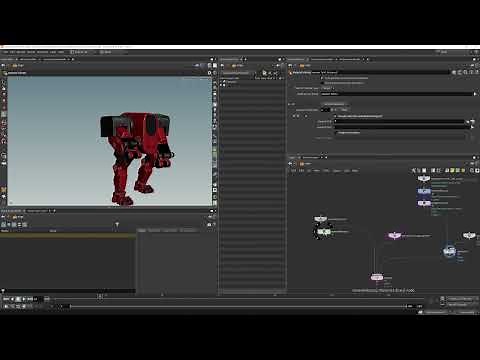
Task: Click the funnel filter icon in bottom-left pane
Action: point(117,225)
